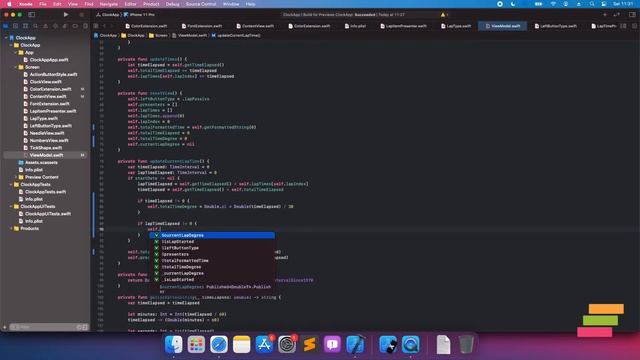Click the Screen folder in jump bar
This screenshot has width=640, height=360.
[158, 36]
